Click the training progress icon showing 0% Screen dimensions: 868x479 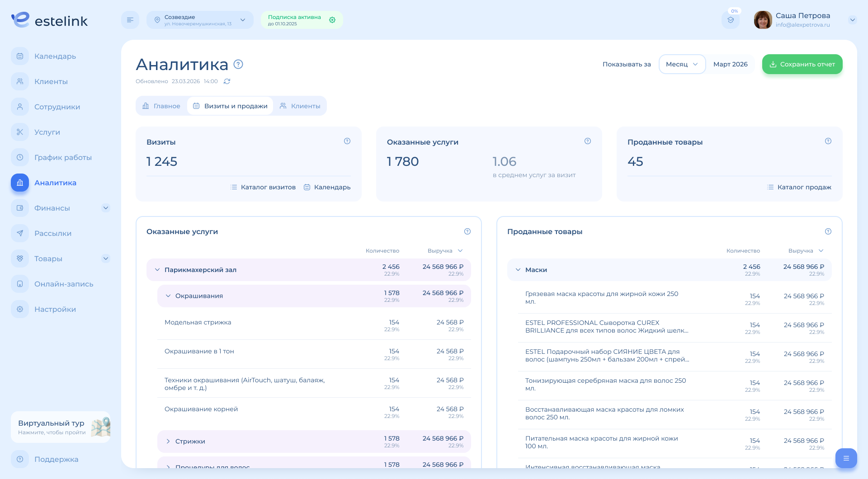[x=731, y=20]
